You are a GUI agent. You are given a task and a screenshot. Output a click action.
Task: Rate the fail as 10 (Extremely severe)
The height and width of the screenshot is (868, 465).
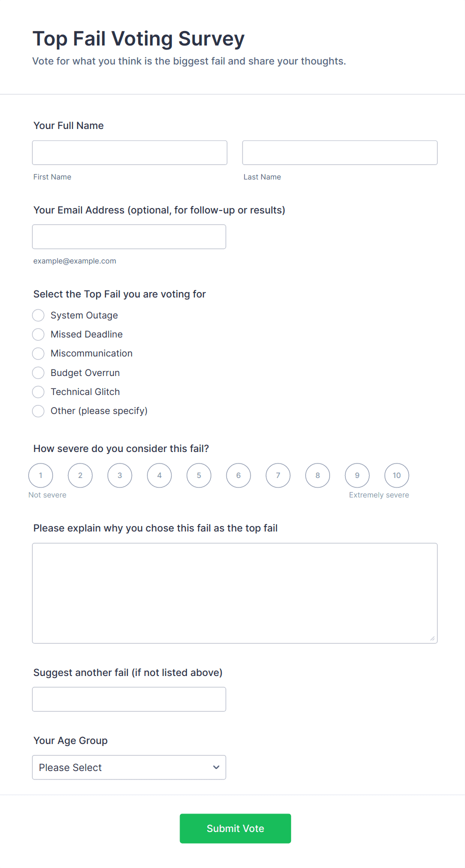[x=396, y=475]
